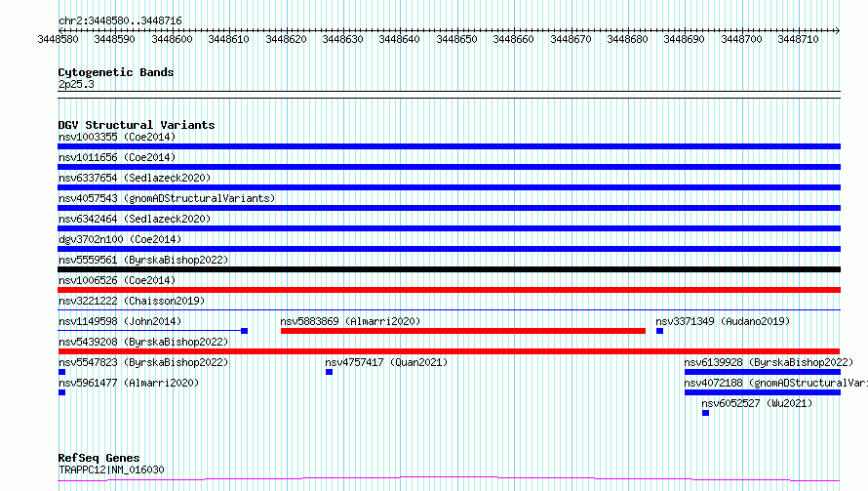This screenshot has width=868, height=491.
Task: Click the blue bar for nsv1003355
Action: pyautogui.click(x=449, y=146)
